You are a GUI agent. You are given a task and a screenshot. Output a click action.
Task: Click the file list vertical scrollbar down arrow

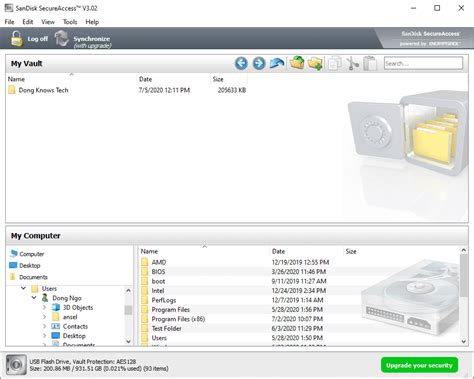[464, 341]
